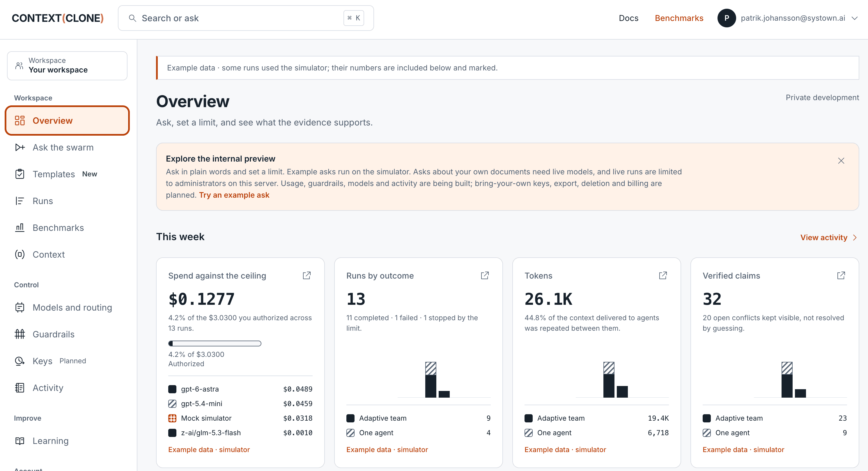Click the Overview grid icon in sidebar
Image resolution: width=868 pixels, height=471 pixels.
tap(20, 121)
